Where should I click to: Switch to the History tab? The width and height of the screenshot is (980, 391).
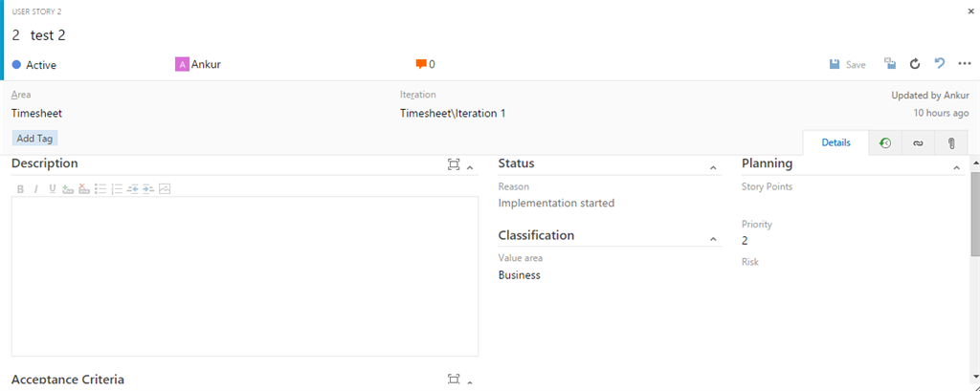885,142
